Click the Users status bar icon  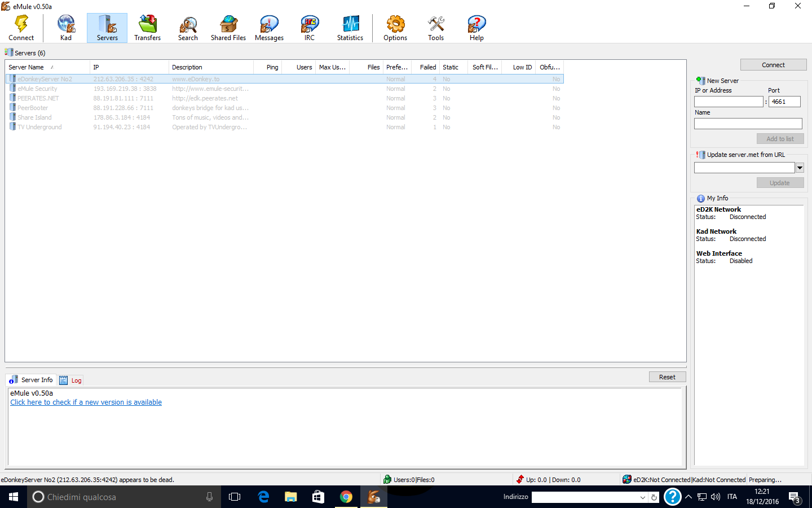click(x=387, y=479)
